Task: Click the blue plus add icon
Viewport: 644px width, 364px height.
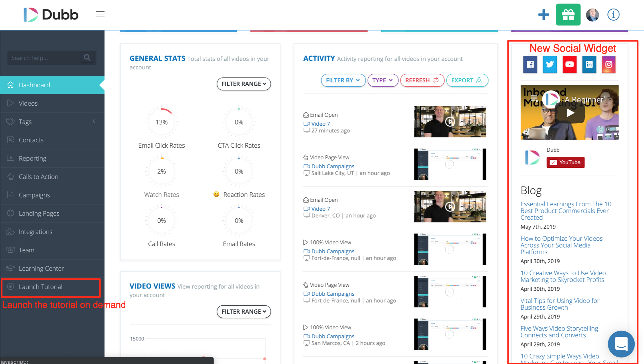Action: 543,14
